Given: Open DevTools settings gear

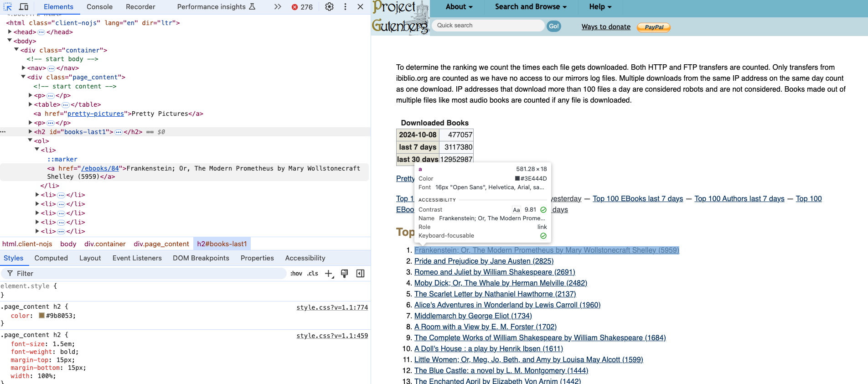Looking at the screenshot, I should (x=329, y=7).
